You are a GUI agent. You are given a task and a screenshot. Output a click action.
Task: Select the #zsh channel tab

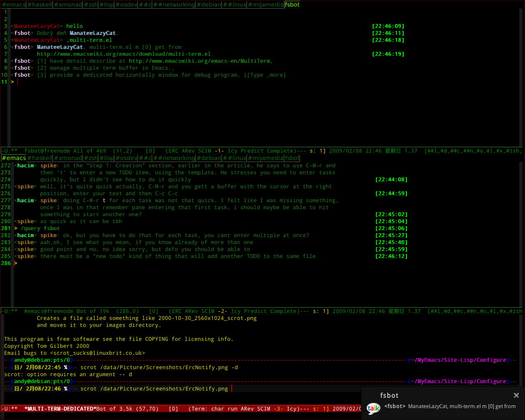tap(91, 5)
